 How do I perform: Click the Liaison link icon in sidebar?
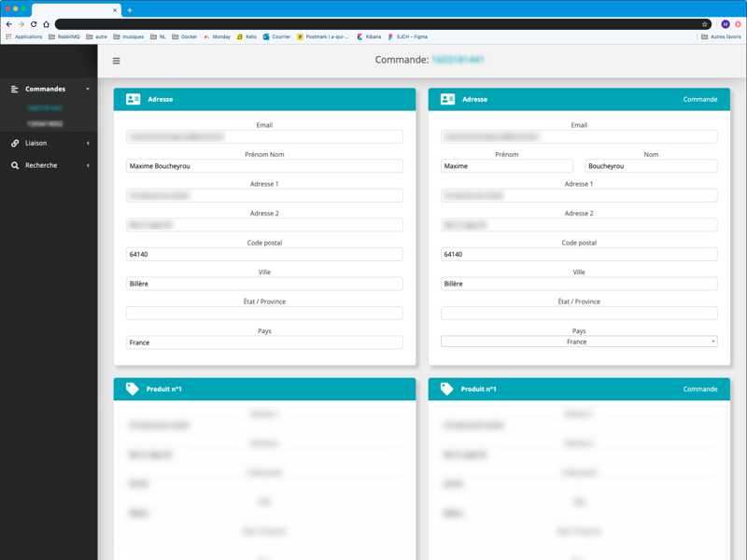(x=15, y=143)
